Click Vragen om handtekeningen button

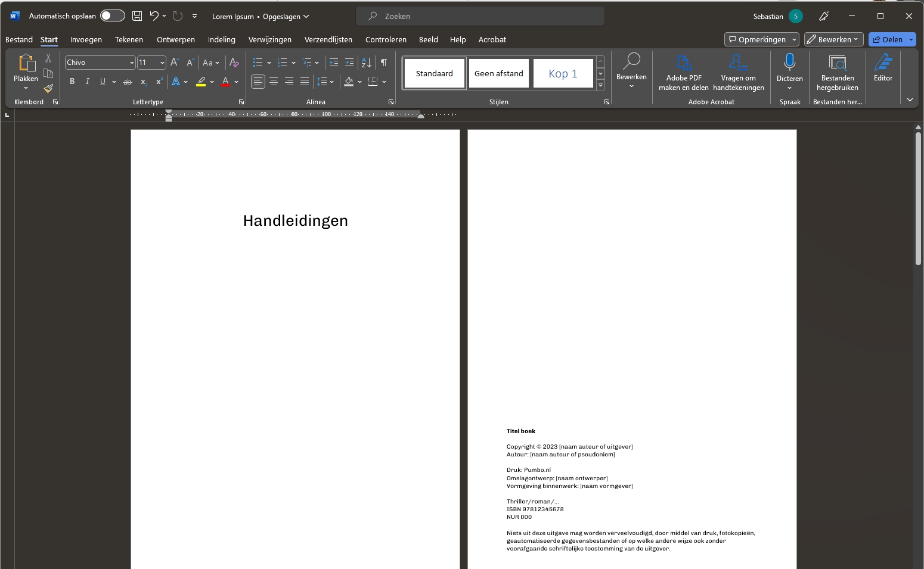click(x=739, y=72)
